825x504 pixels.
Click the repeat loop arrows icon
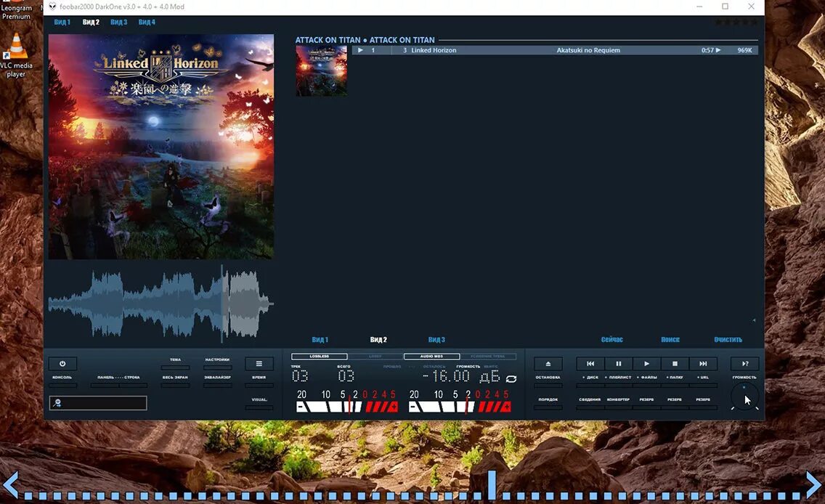(x=511, y=379)
